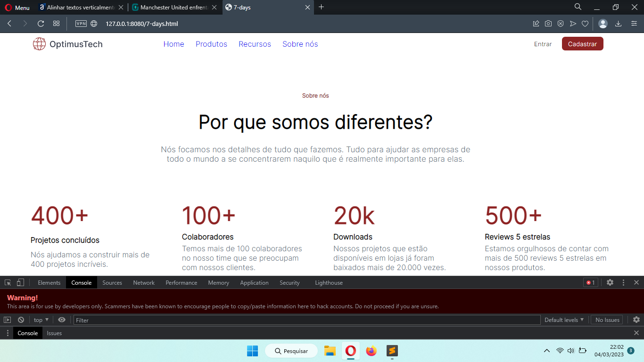Search tabs with the magnifier icon

pyautogui.click(x=578, y=7)
